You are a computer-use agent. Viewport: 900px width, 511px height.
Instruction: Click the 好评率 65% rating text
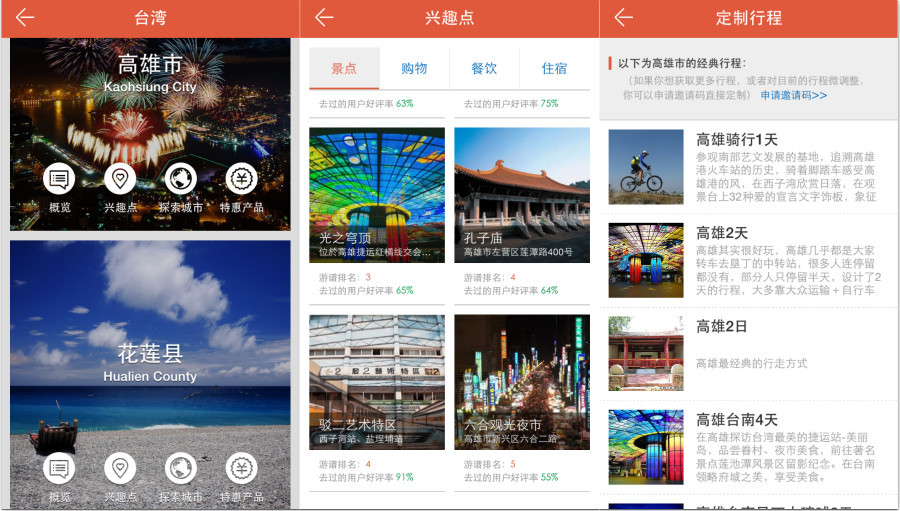[366, 291]
